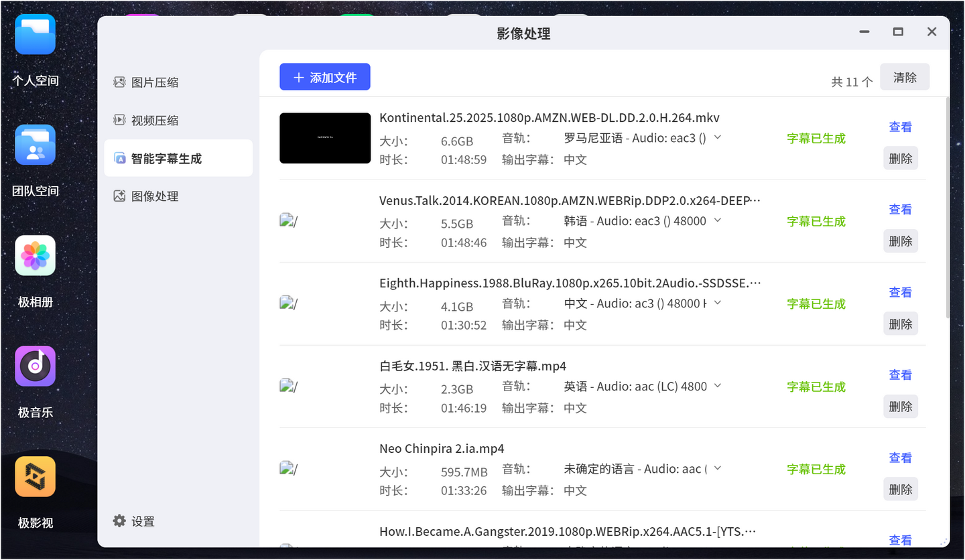
Task: Click 字幕已生成 status for Kontinental.25.2025
Action: coord(816,138)
